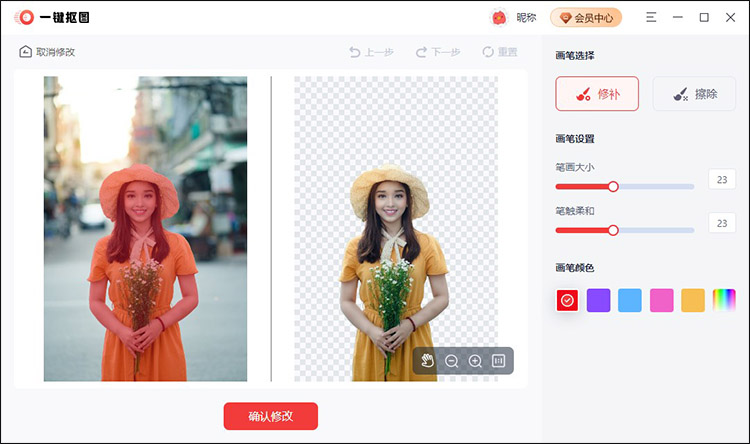Confirm changes with 确认修改 button

coord(271,416)
